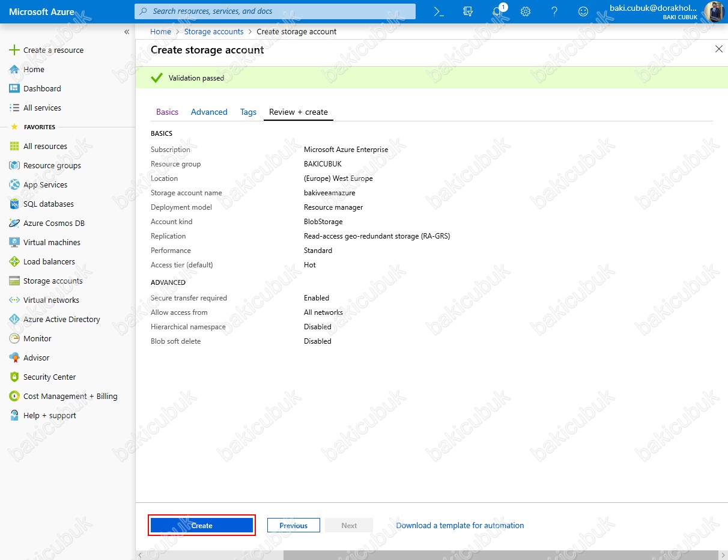Click the Hierarchical namespace label
This screenshot has height=560, width=728.
pyautogui.click(x=188, y=327)
